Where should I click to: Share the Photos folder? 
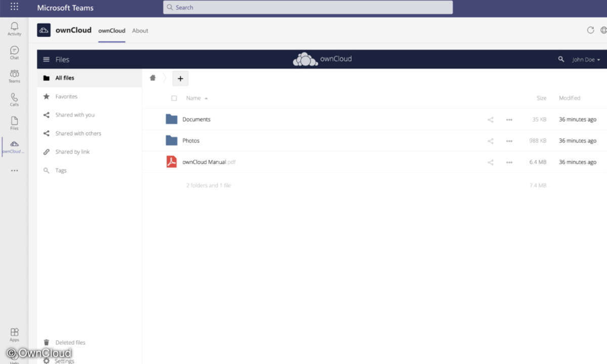point(490,141)
